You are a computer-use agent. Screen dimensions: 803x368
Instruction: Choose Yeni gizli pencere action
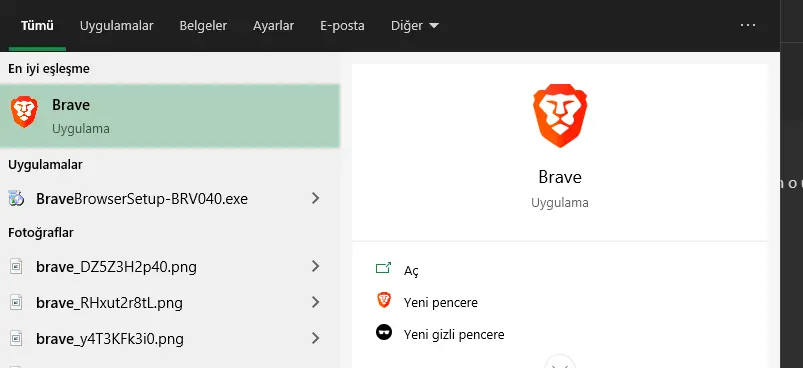click(x=454, y=334)
